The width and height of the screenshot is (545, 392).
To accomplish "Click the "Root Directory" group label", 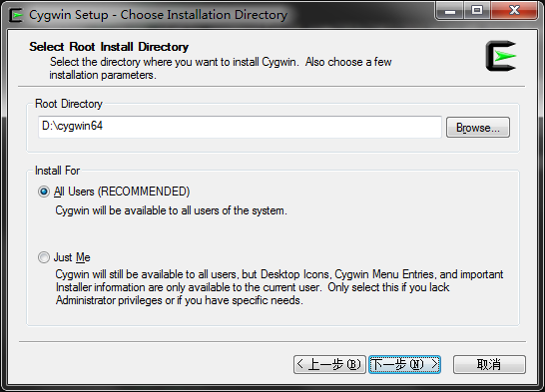I will point(69,104).
